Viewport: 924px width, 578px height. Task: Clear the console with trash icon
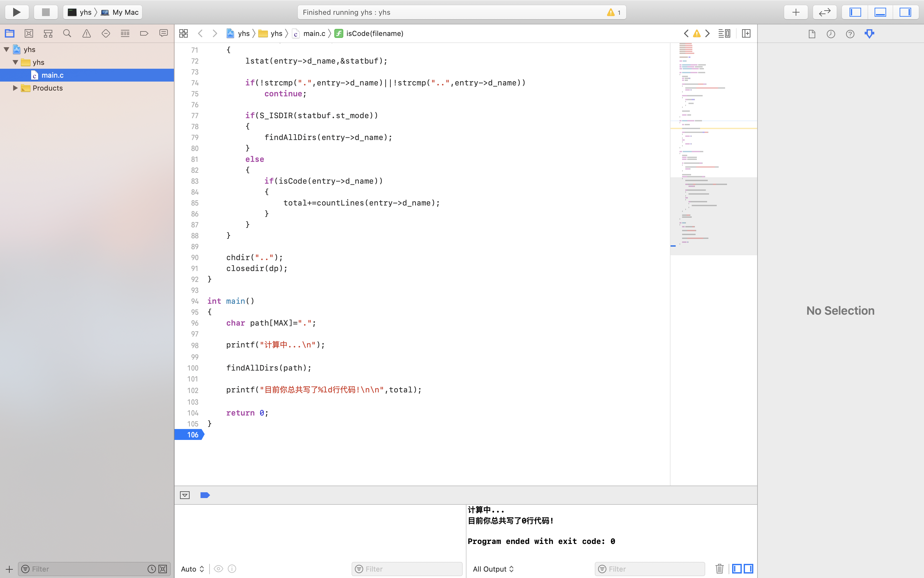[x=719, y=569]
